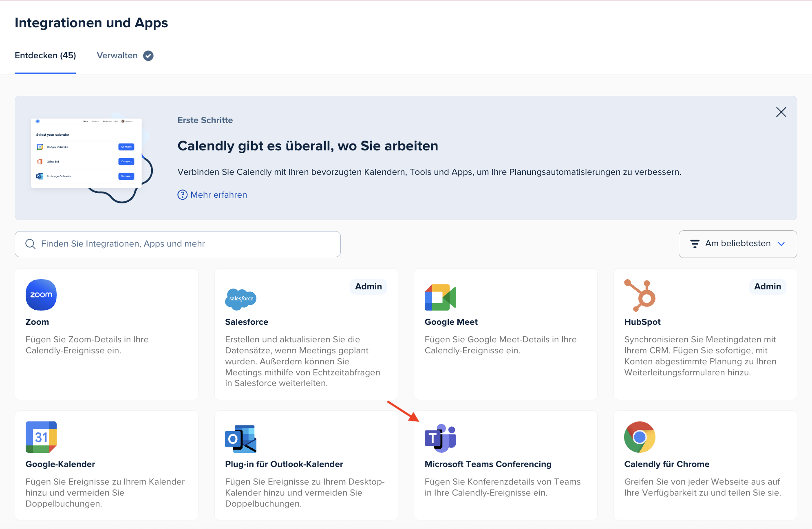Switch to the Verwalten tab
The height and width of the screenshot is (529, 812).
pyautogui.click(x=117, y=55)
